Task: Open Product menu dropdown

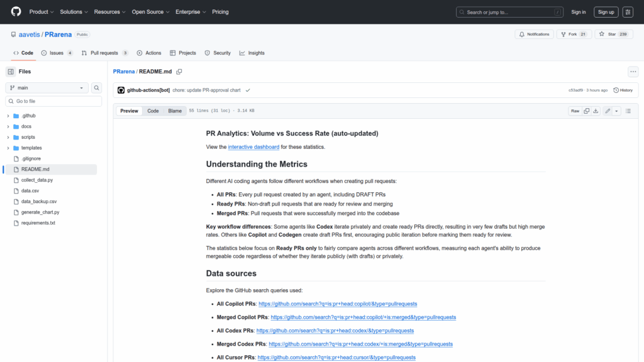Action: 42,12
